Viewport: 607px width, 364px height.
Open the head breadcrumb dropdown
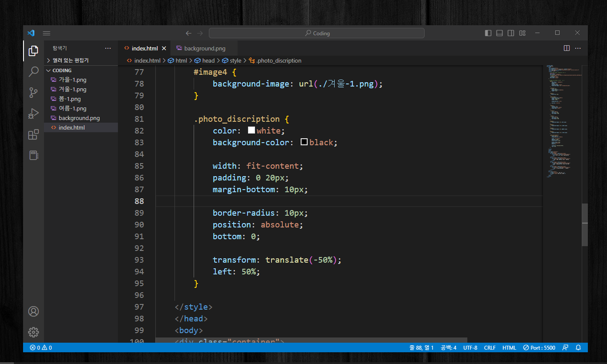pyautogui.click(x=204, y=60)
